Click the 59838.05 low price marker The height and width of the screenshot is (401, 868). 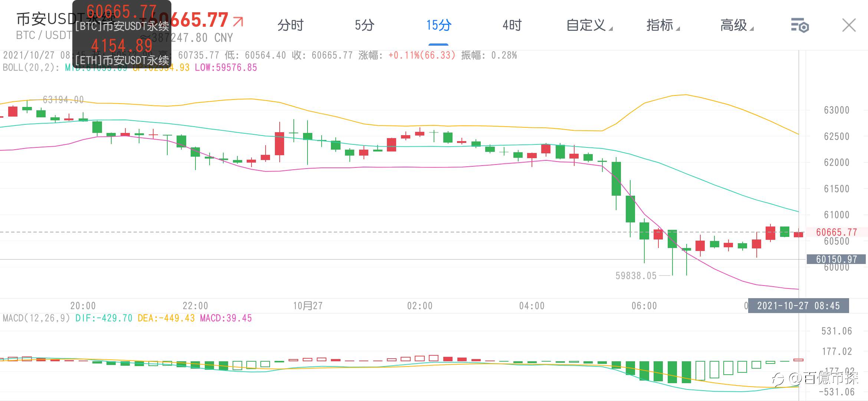click(636, 276)
